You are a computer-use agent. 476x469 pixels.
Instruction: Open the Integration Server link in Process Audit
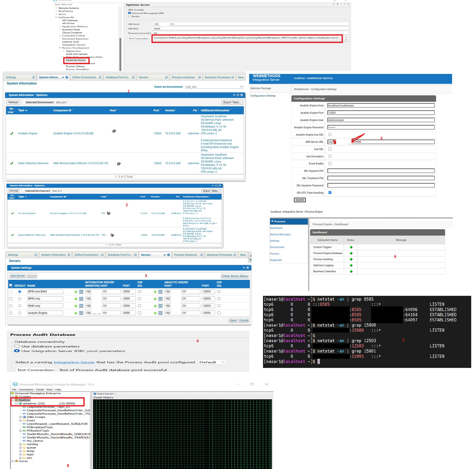click(x=74, y=362)
